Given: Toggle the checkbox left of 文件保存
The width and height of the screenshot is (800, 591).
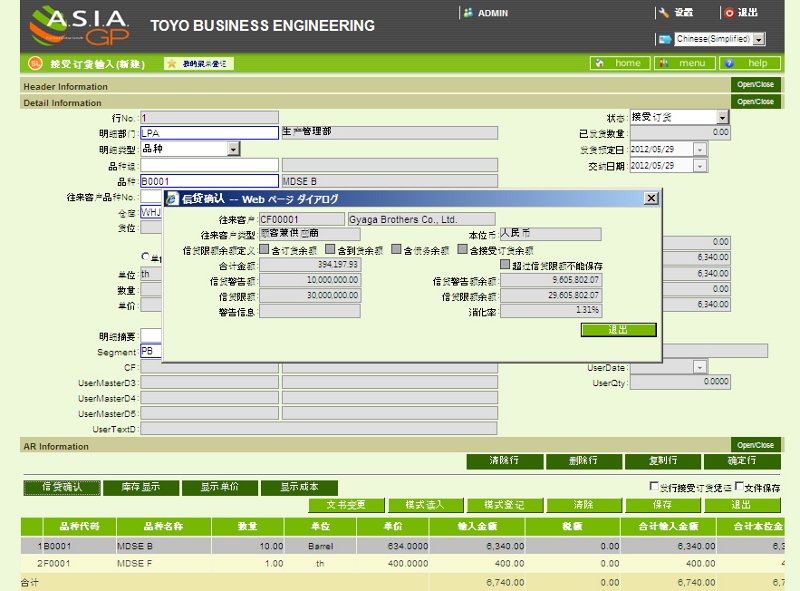Looking at the screenshot, I should pyautogui.click(x=654, y=486).
